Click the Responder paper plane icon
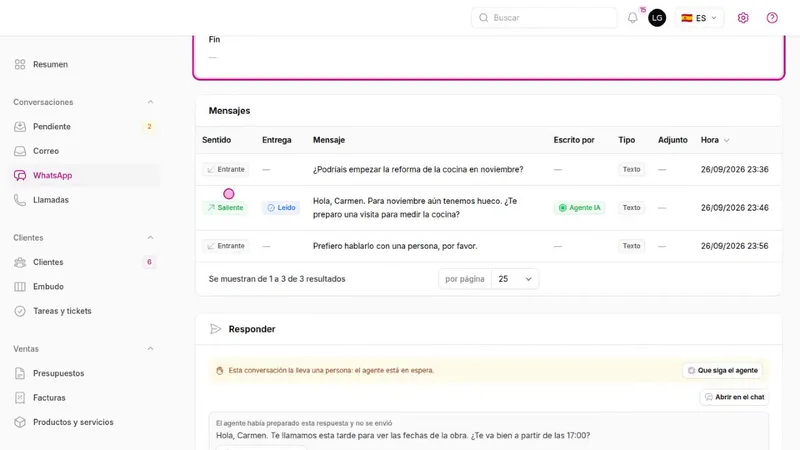This screenshot has width=800, height=450. click(215, 329)
